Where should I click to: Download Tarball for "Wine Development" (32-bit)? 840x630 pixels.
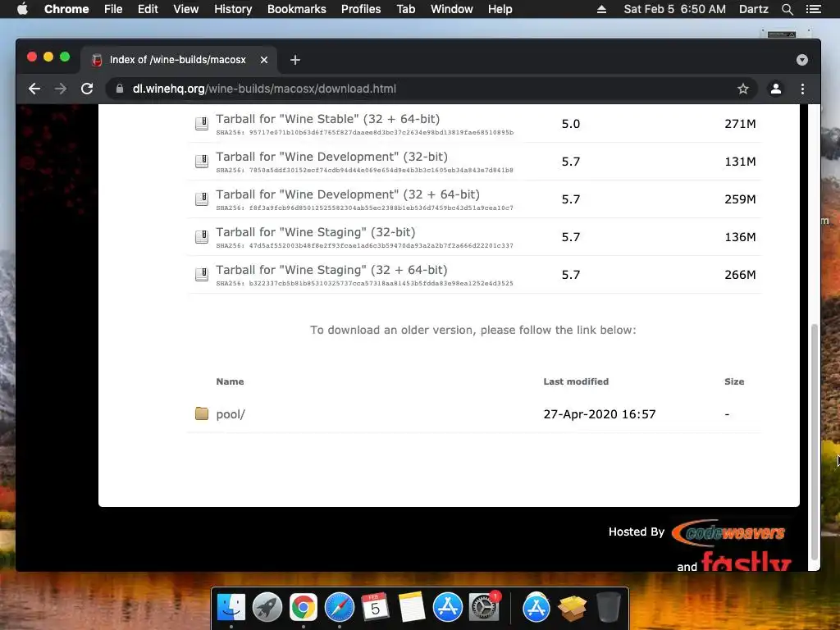331,157
